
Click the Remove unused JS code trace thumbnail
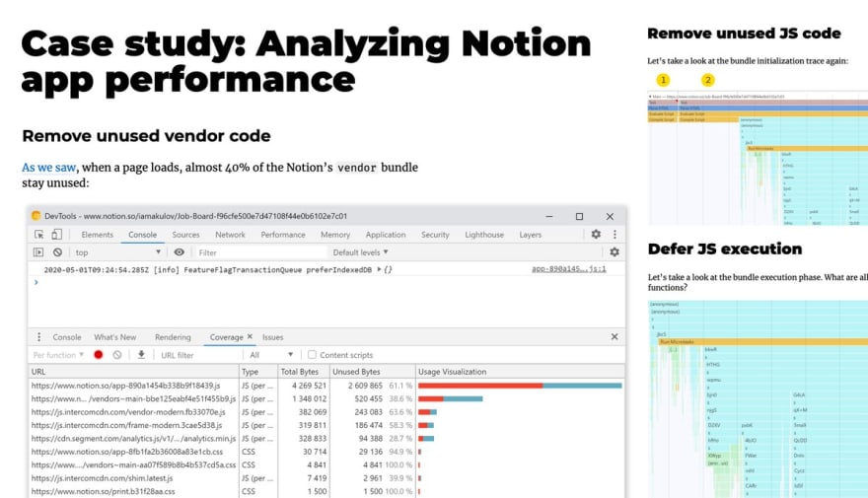pos(758,158)
